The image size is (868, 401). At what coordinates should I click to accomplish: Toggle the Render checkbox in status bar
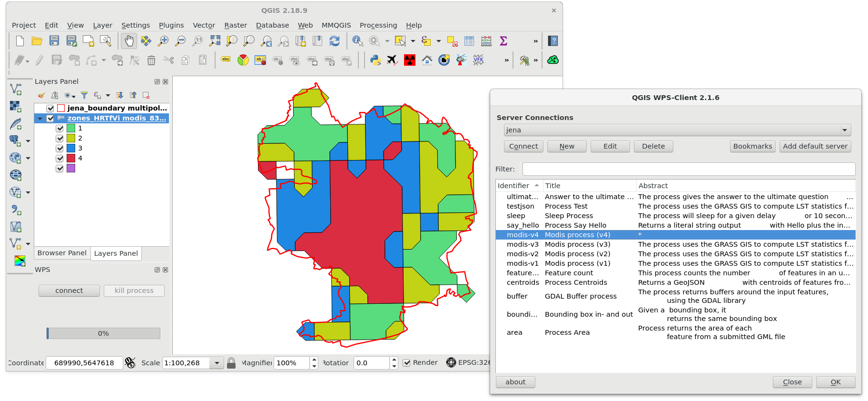click(x=407, y=363)
